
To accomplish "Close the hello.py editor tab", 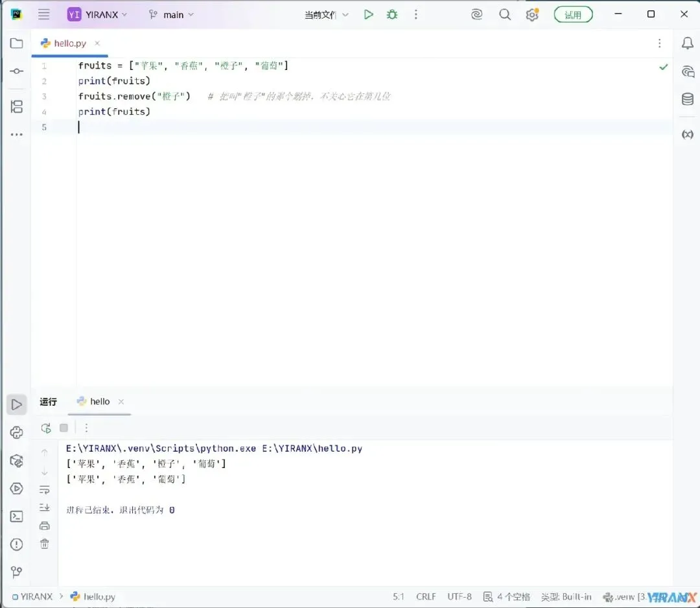I will click(97, 43).
